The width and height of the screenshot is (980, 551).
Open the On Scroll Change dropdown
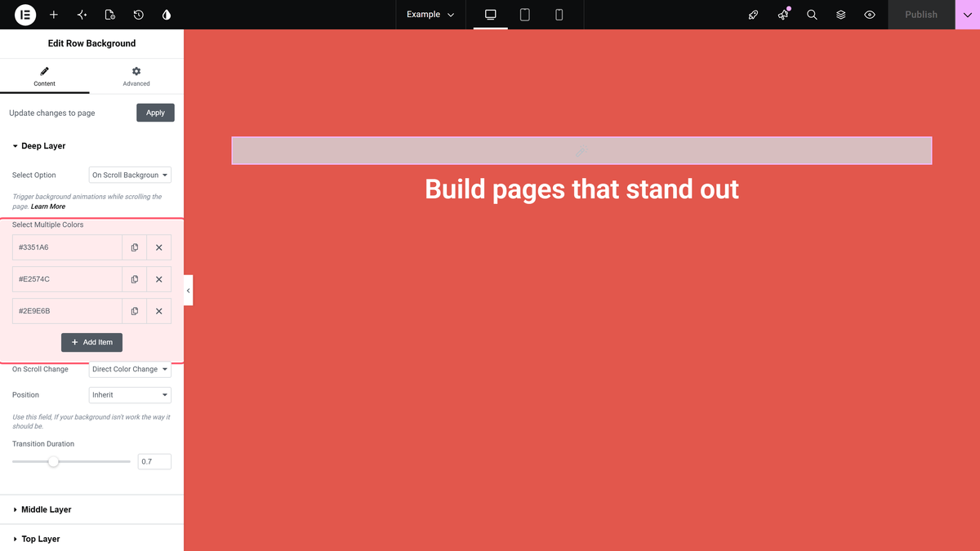[x=130, y=369]
